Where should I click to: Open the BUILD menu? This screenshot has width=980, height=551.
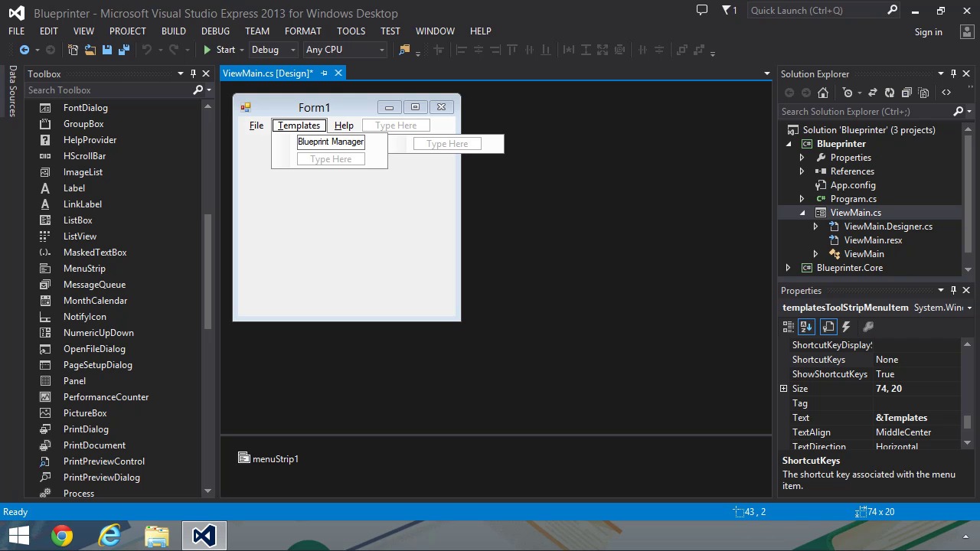coord(173,31)
